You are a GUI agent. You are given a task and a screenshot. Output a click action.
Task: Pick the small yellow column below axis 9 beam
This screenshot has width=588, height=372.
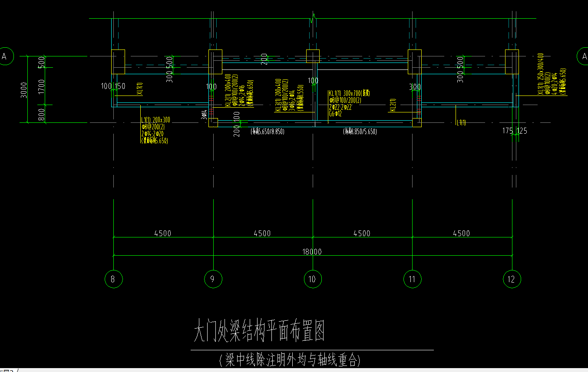[213, 122]
